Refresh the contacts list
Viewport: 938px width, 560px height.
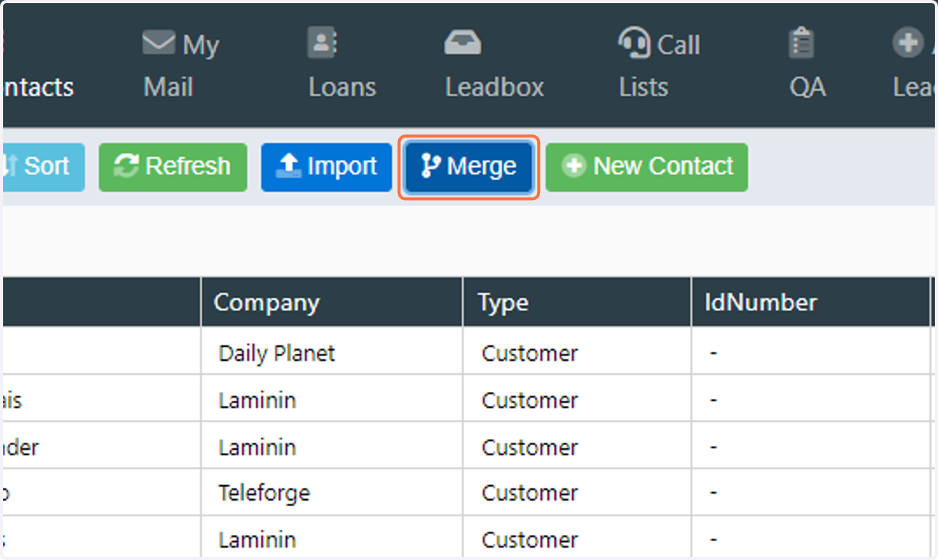pos(173,166)
